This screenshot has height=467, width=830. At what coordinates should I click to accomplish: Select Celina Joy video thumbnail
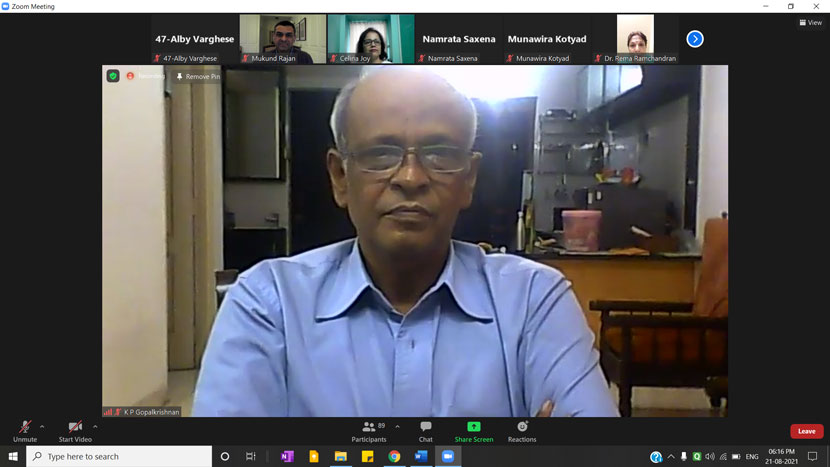[371, 39]
